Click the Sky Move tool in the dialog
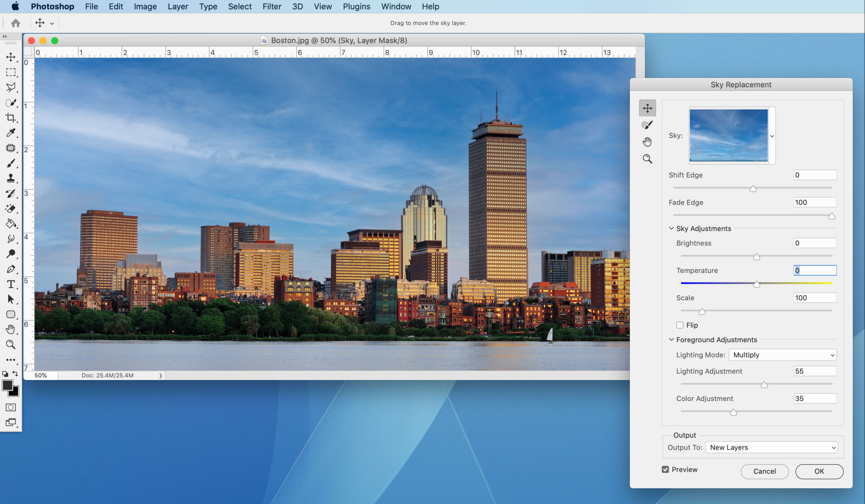The image size is (865, 504). [647, 108]
